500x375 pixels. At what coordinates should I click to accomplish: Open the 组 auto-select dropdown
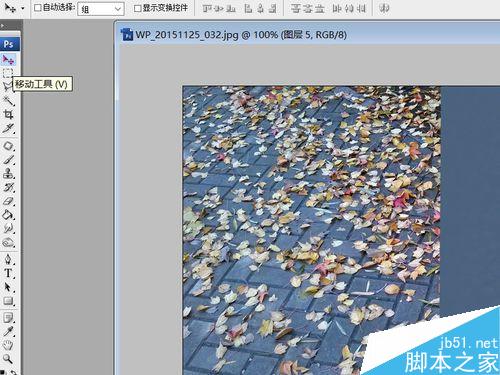point(101,9)
